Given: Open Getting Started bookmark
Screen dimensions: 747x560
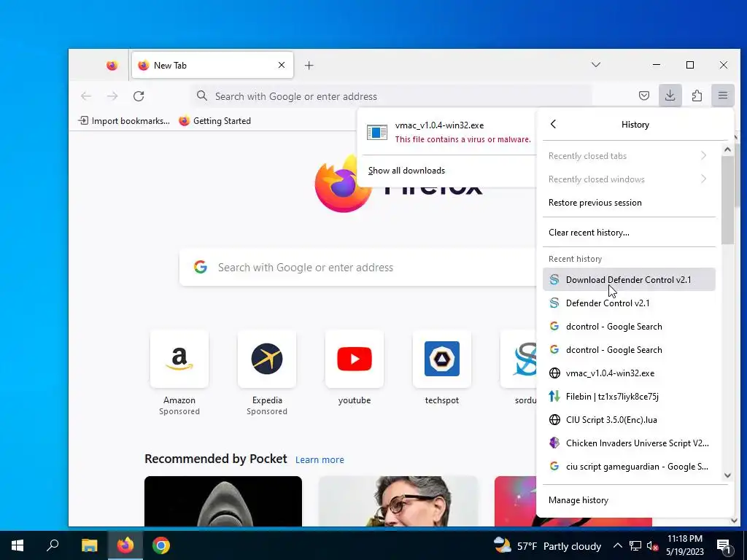Looking at the screenshot, I should pos(215,121).
